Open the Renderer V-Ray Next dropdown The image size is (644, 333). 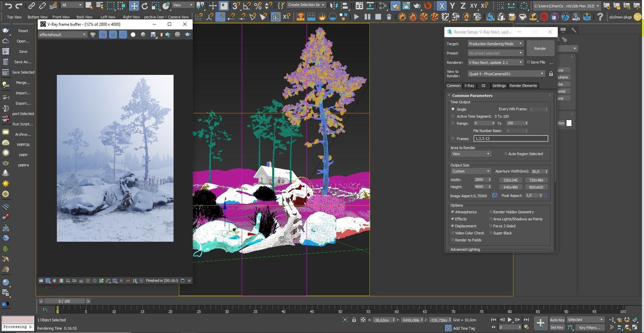pos(495,63)
